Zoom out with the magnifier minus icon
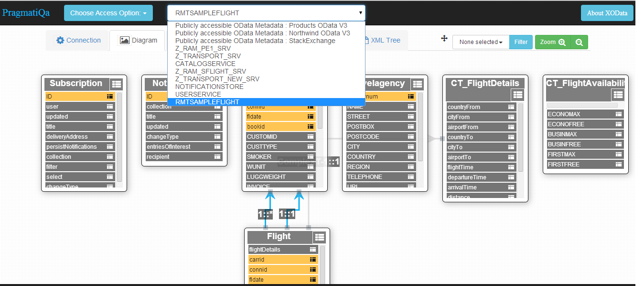The width and height of the screenshot is (644, 286). point(579,42)
